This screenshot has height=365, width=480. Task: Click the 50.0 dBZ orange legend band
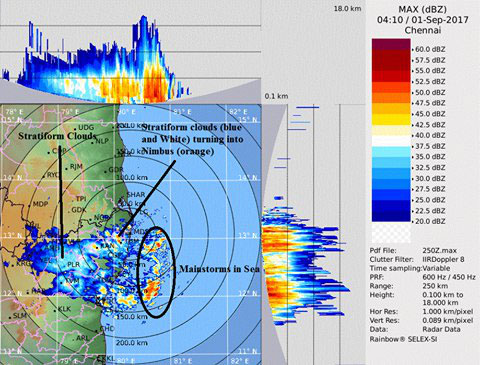pos(391,87)
